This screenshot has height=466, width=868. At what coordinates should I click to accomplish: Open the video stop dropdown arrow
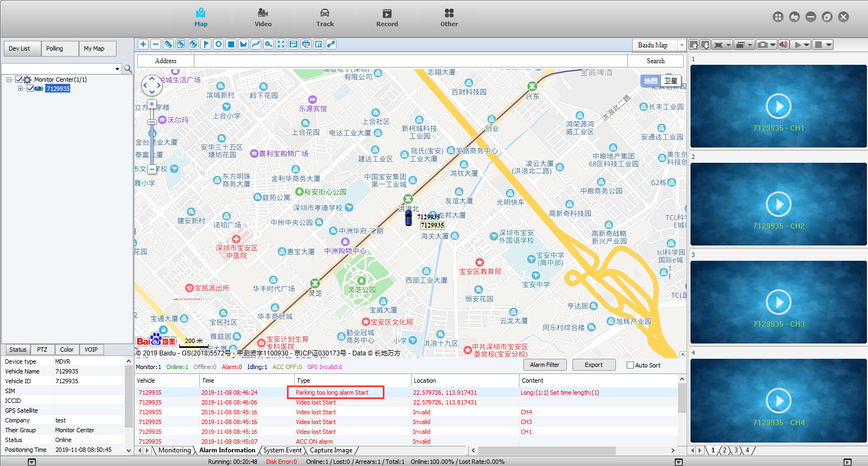[x=829, y=45]
